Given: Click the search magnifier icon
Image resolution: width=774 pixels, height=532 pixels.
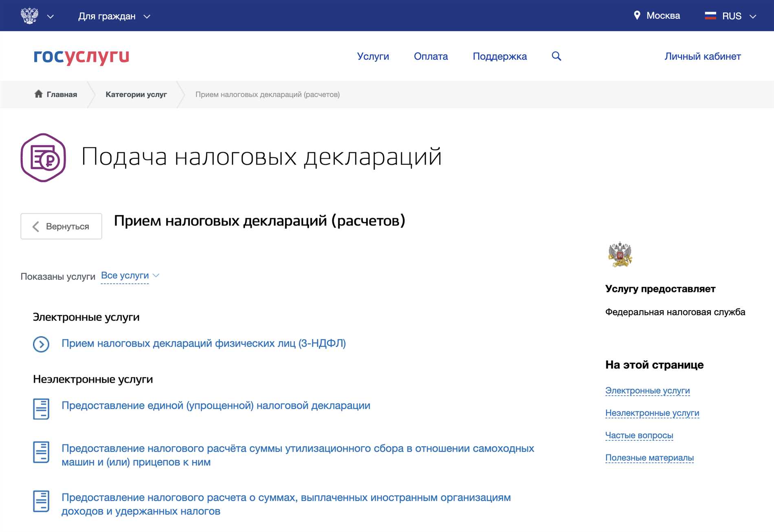Looking at the screenshot, I should click(x=556, y=56).
